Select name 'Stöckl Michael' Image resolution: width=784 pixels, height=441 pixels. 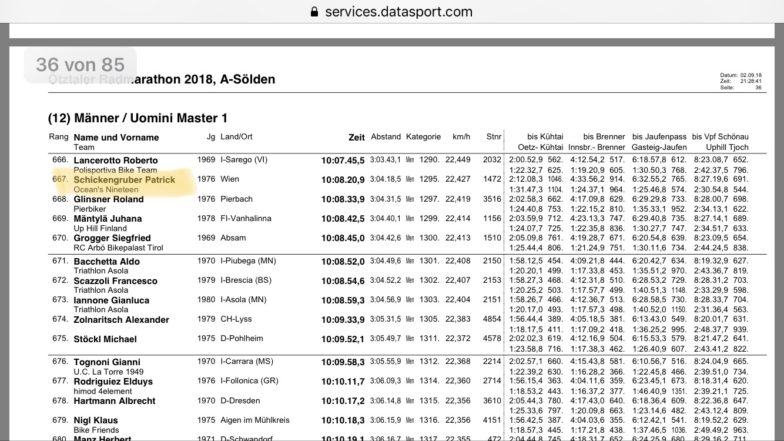105,340
